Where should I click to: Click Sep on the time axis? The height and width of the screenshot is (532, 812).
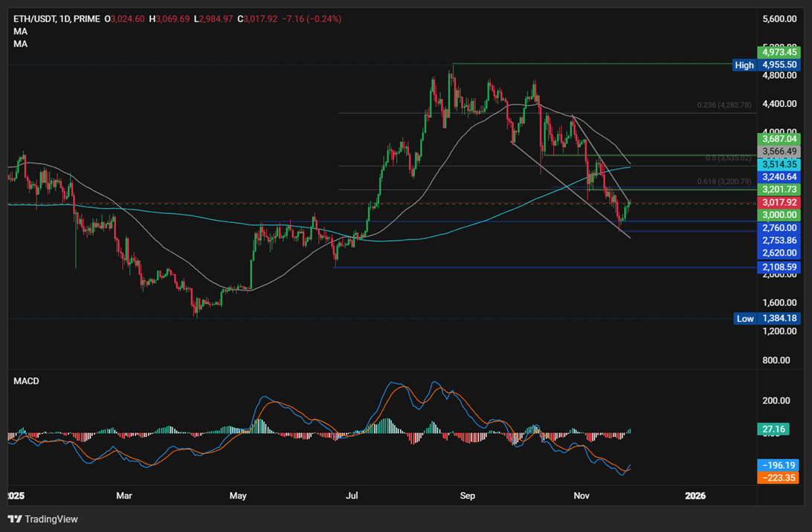[x=468, y=496]
